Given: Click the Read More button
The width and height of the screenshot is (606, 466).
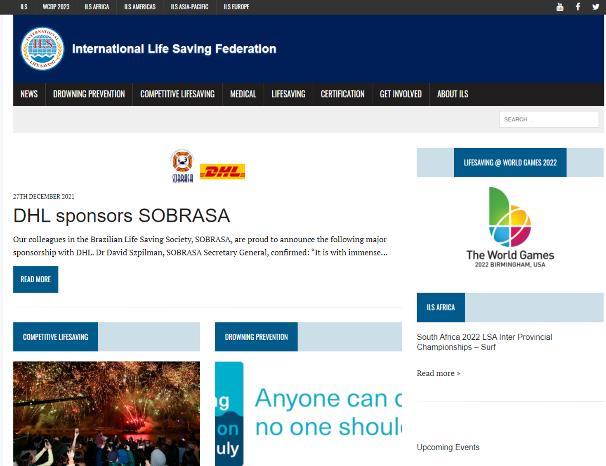Looking at the screenshot, I should [36, 279].
